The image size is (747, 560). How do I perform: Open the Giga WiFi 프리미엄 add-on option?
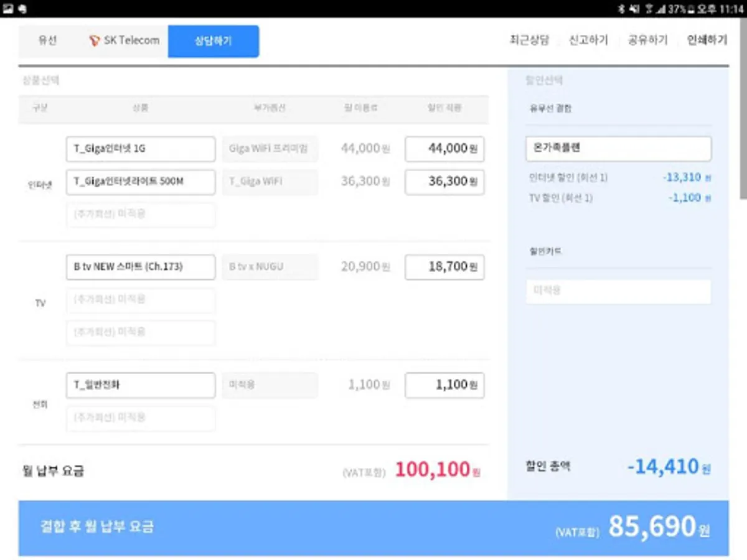[x=270, y=149]
